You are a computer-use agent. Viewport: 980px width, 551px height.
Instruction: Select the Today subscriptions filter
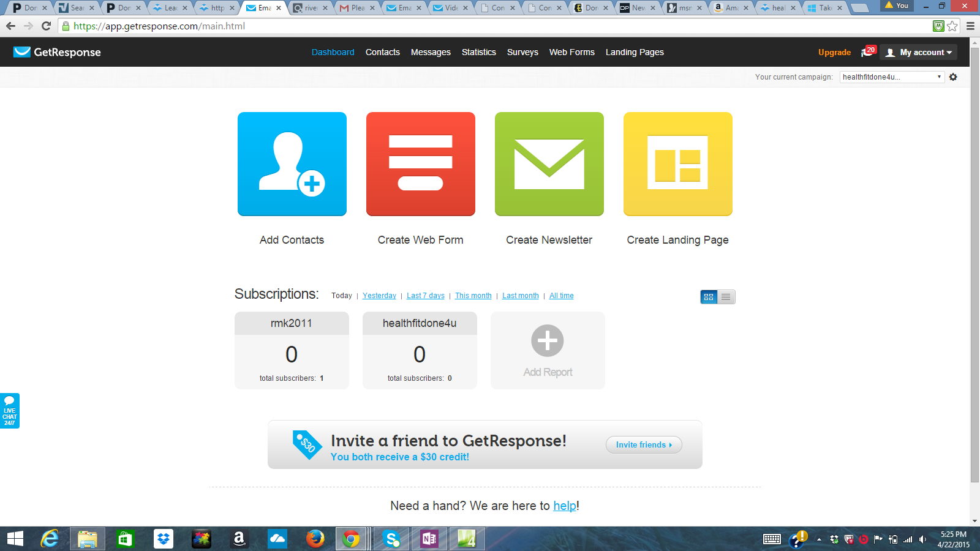pyautogui.click(x=342, y=296)
